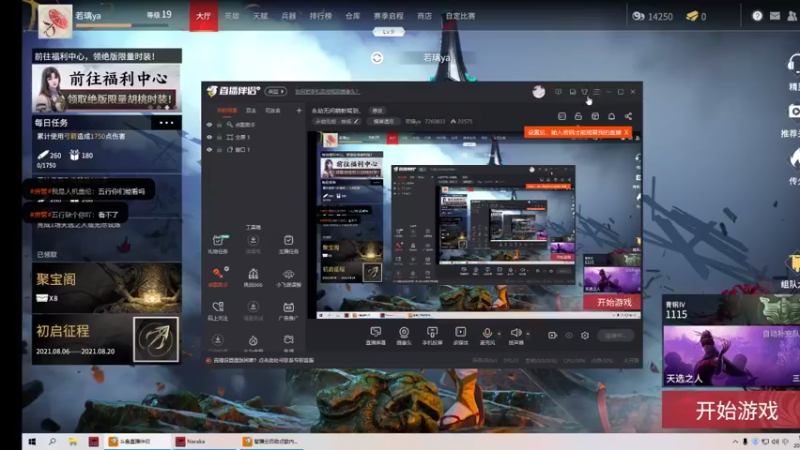Select second scene tab in streaming app

click(x=251, y=110)
